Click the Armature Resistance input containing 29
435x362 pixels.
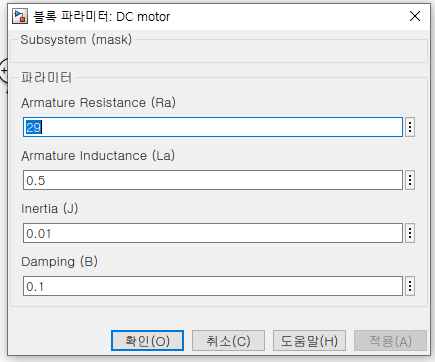[x=213, y=127]
